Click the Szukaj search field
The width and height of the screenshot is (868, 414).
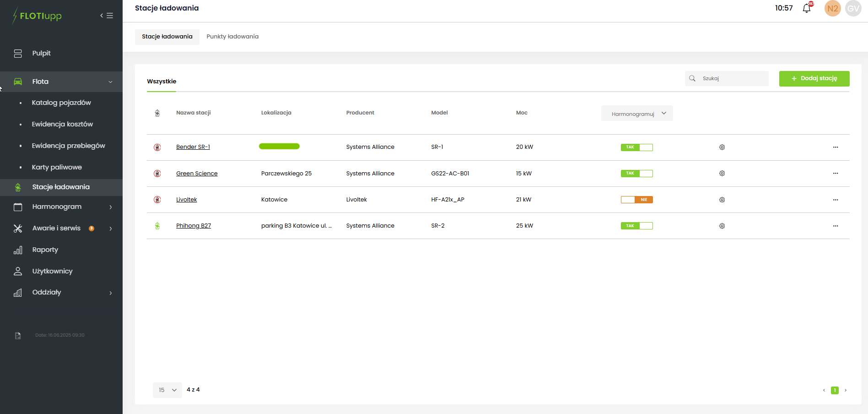732,79
